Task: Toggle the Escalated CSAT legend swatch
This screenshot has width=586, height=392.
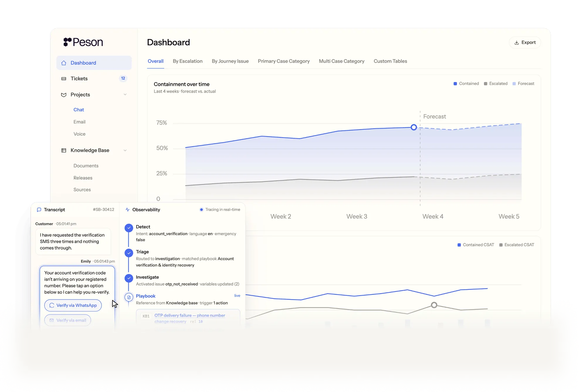Action: tap(501, 245)
